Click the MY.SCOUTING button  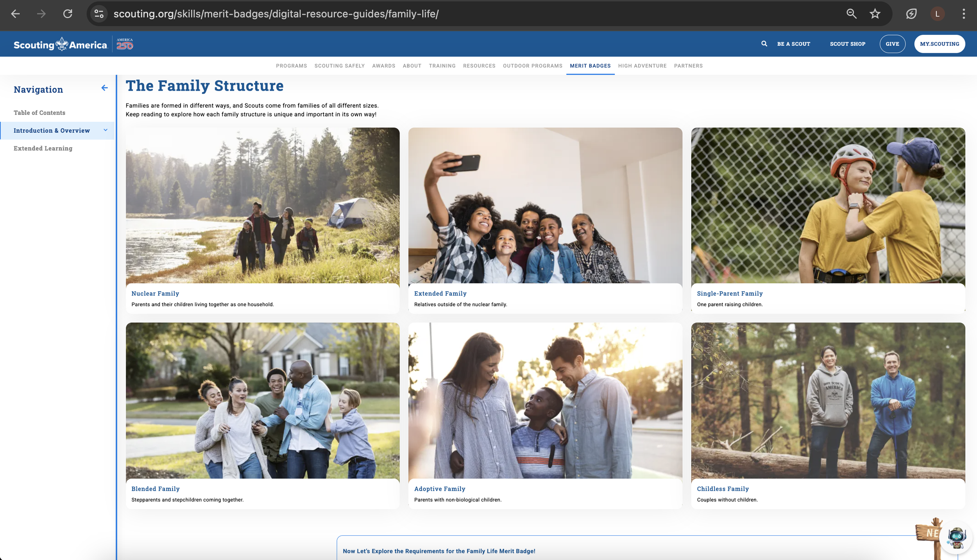pyautogui.click(x=939, y=44)
